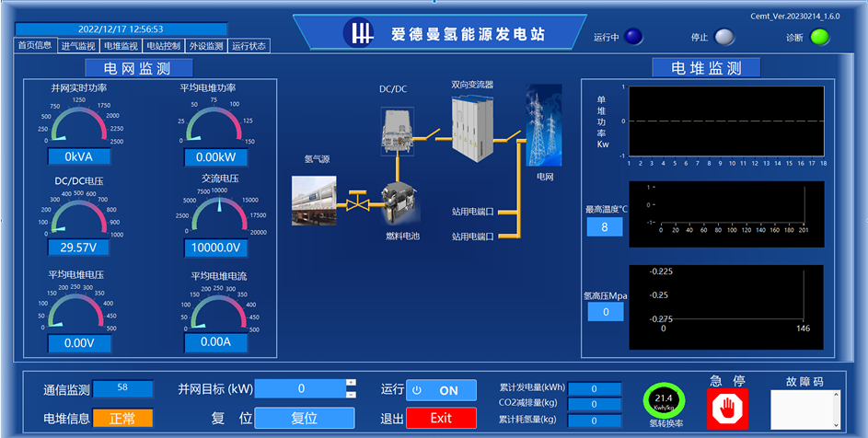868x438 pixels.
Task: Increase 并网目标 with the up arrow
Action: (351, 383)
